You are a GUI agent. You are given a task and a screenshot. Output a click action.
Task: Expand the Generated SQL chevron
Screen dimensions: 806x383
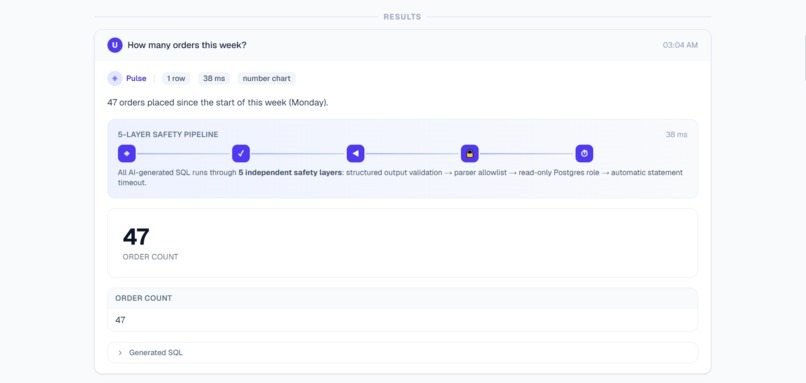pos(120,353)
